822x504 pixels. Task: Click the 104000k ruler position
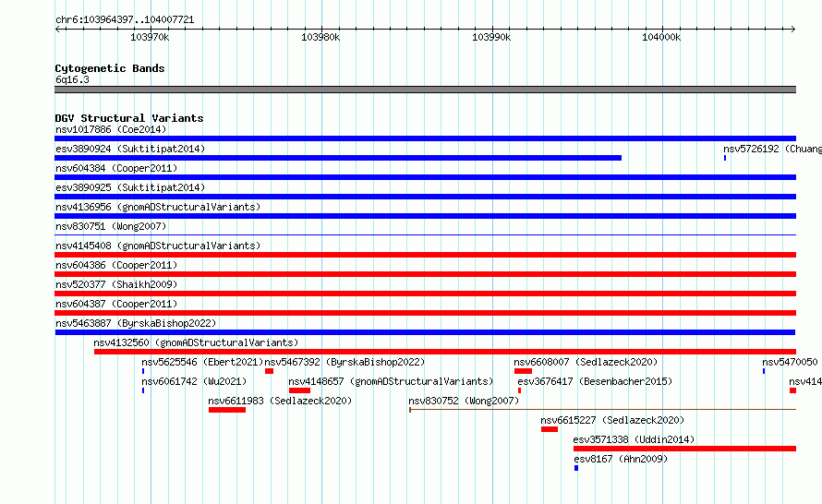661,37
